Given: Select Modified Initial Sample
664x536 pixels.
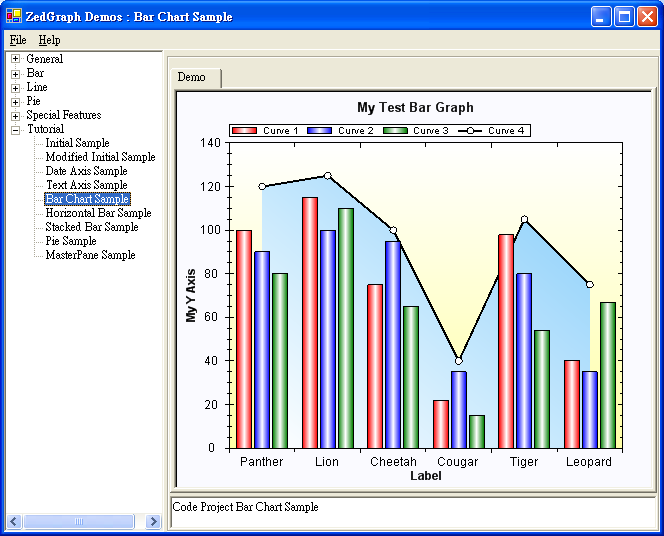Looking at the screenshot, I should 100,157.
